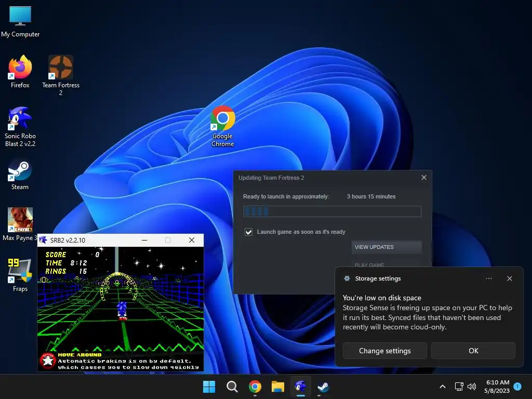Select the Sonic Robo Blast 2 v2.2 shortcut

tap(20, 127)
